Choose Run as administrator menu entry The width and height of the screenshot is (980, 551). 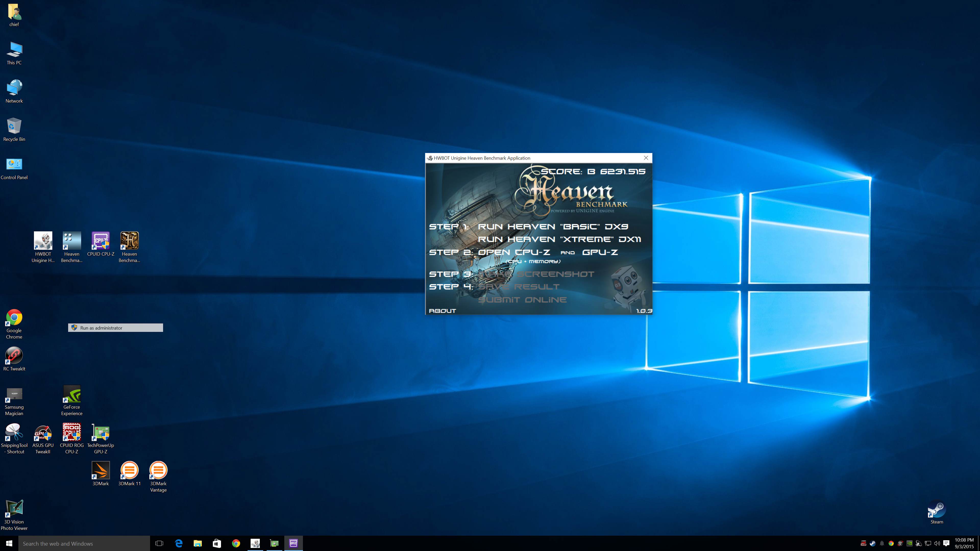point(116,328)
